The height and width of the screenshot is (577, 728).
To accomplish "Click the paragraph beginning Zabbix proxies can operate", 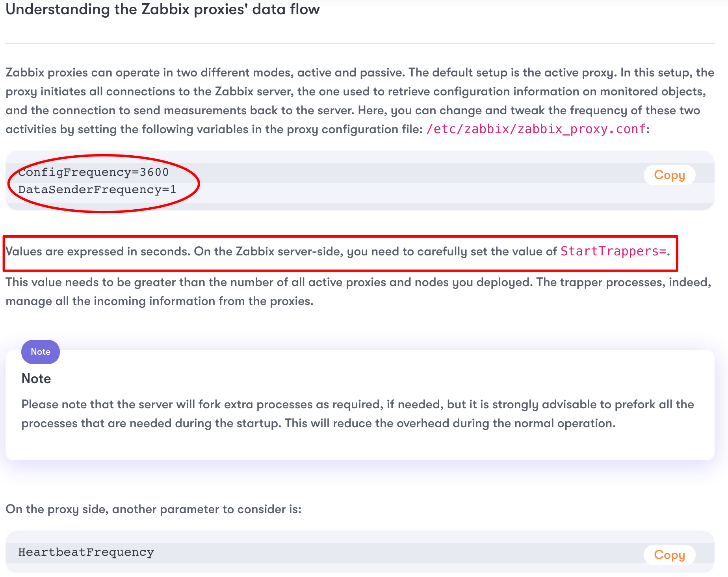I will [x=360, y=101].
